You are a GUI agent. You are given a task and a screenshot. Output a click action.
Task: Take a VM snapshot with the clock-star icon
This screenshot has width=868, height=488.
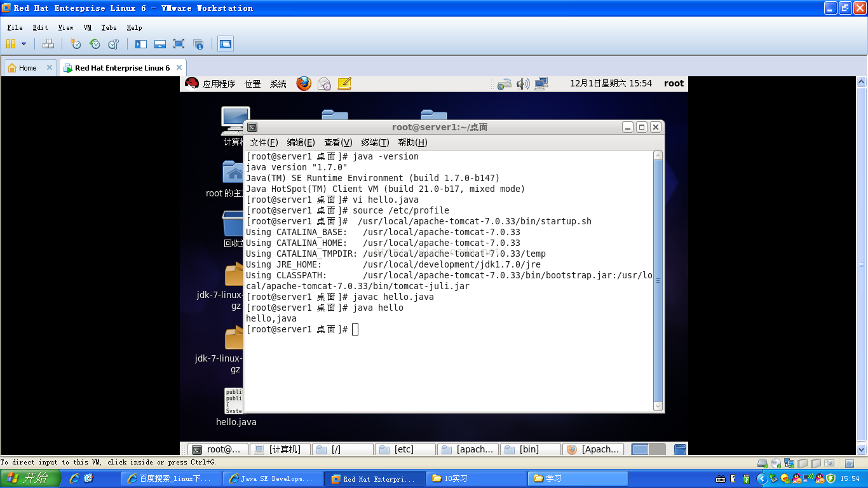[76, 44]
